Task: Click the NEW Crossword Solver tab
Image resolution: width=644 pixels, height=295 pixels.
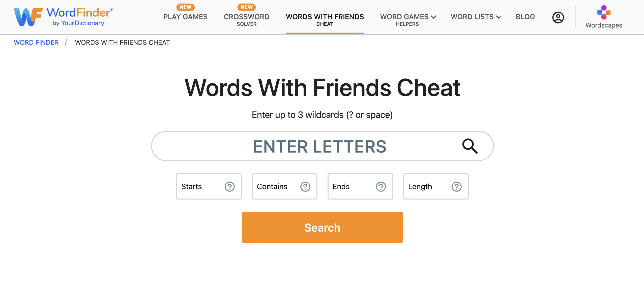Action: (x=246, y=16)
